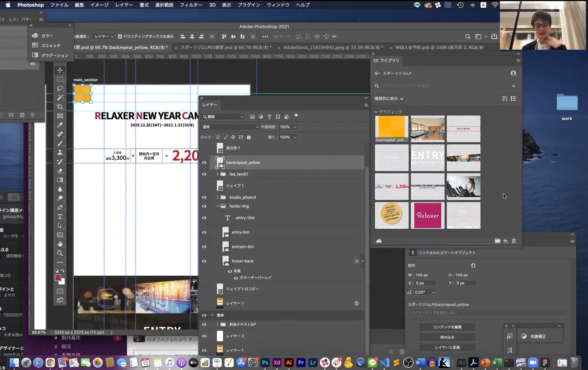Open the filter menu
588x370 pixels.
[x=191, y=5]
